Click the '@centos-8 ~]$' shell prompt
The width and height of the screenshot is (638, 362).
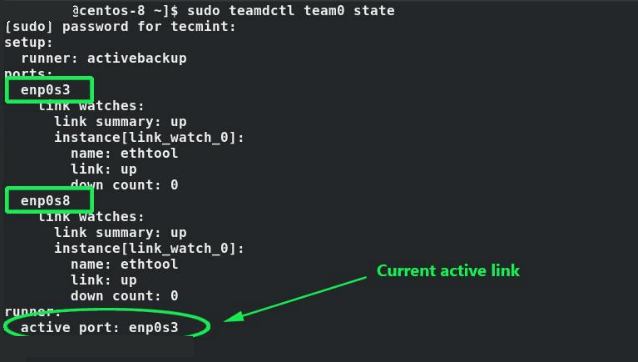click(x=125, y=10)
